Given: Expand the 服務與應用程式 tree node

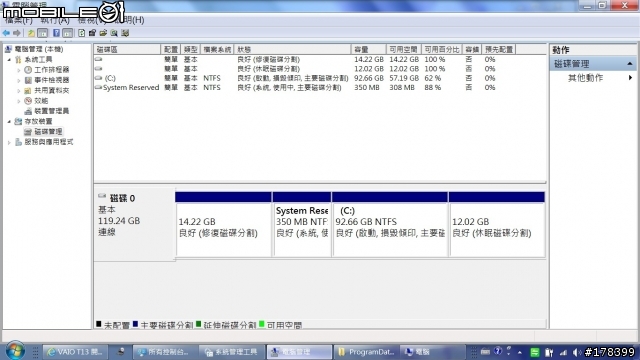Looking at the screenshot, I should tap(9, 142).
